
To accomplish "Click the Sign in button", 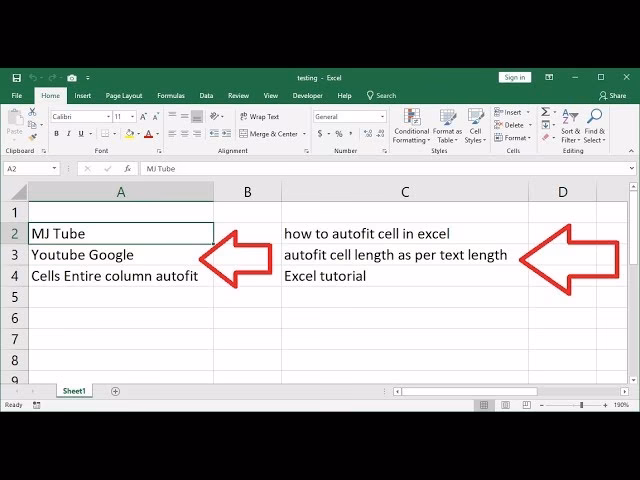I will pos(514,77).
